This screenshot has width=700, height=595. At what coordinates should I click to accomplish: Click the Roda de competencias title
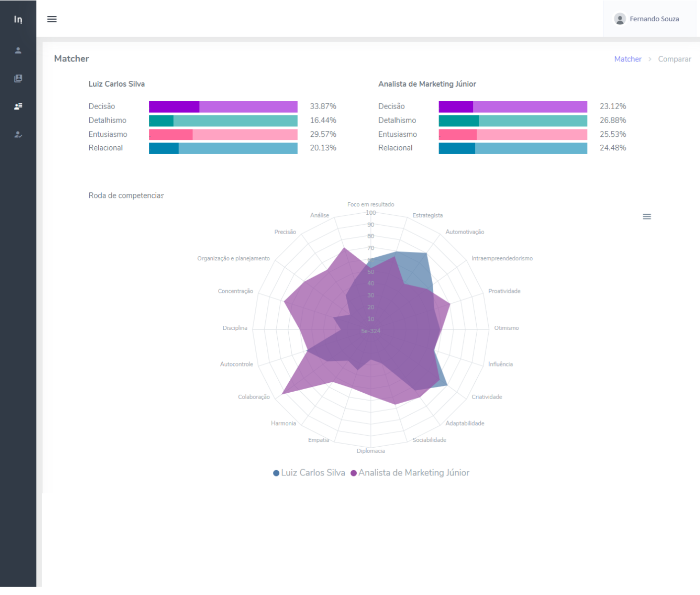(126, 195)
